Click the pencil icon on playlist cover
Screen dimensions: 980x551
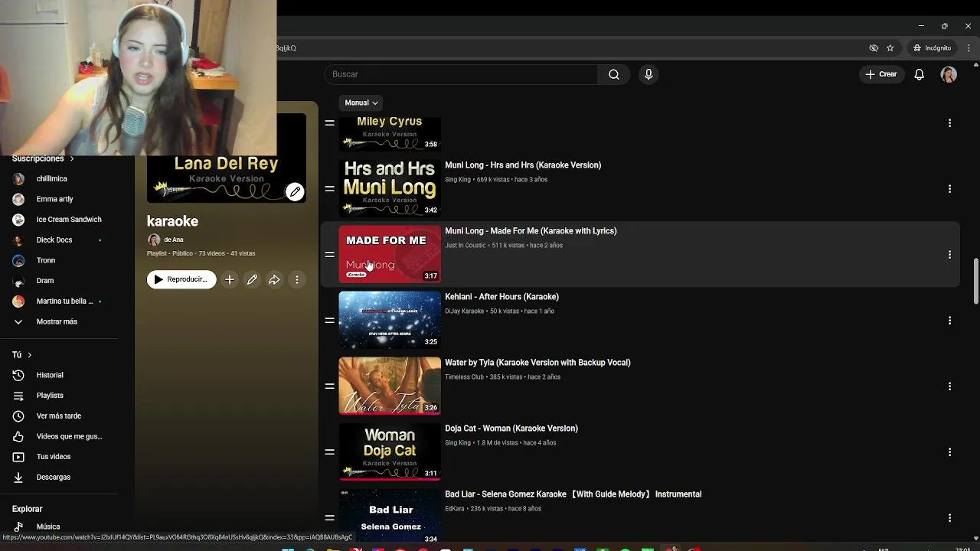point(295,191)
